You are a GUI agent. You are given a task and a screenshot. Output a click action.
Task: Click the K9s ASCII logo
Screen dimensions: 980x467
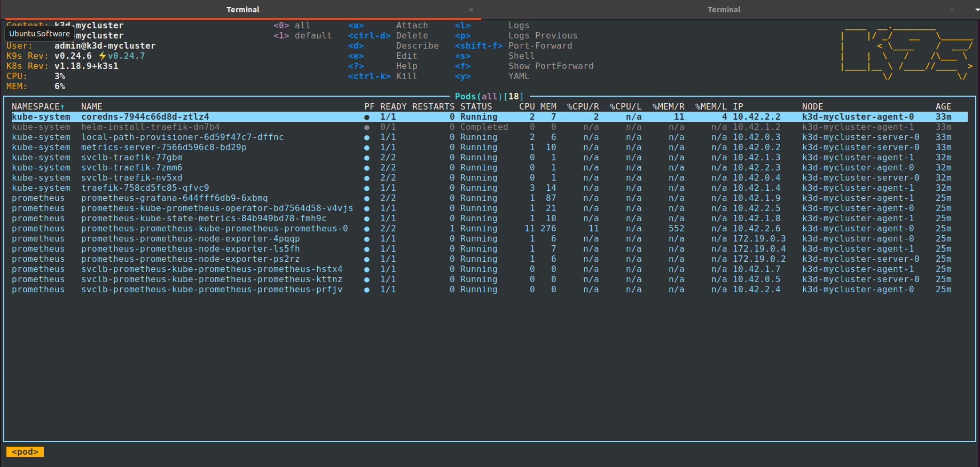907,52
